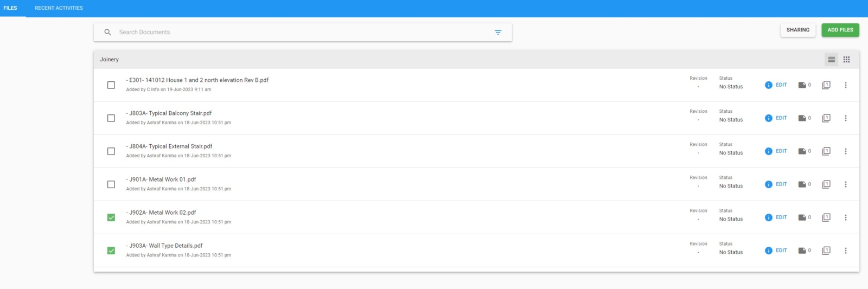
Task: Click Edit for J903A Wall Type Details.pdf
Action: (781, 251)
